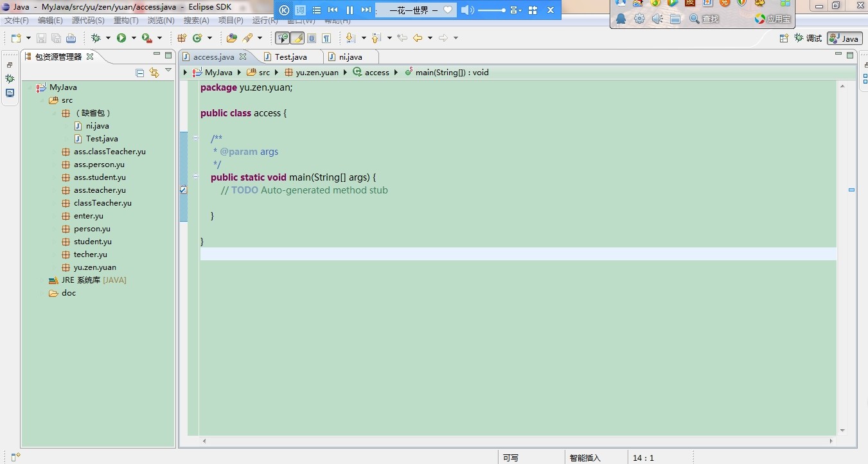The image size is (868, 464).
Task: Click the Debug bug icon in the toolbar
Action: [x=96, y=38]
